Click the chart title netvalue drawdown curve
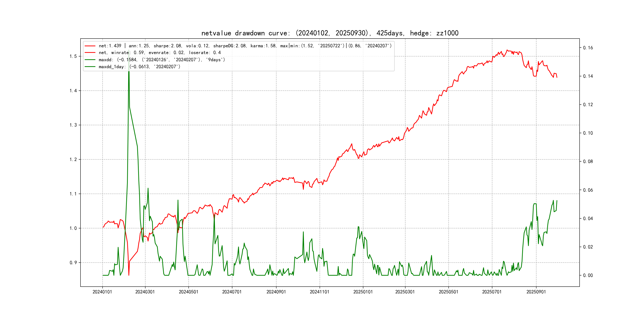644x322 pixels. (330, 33)
